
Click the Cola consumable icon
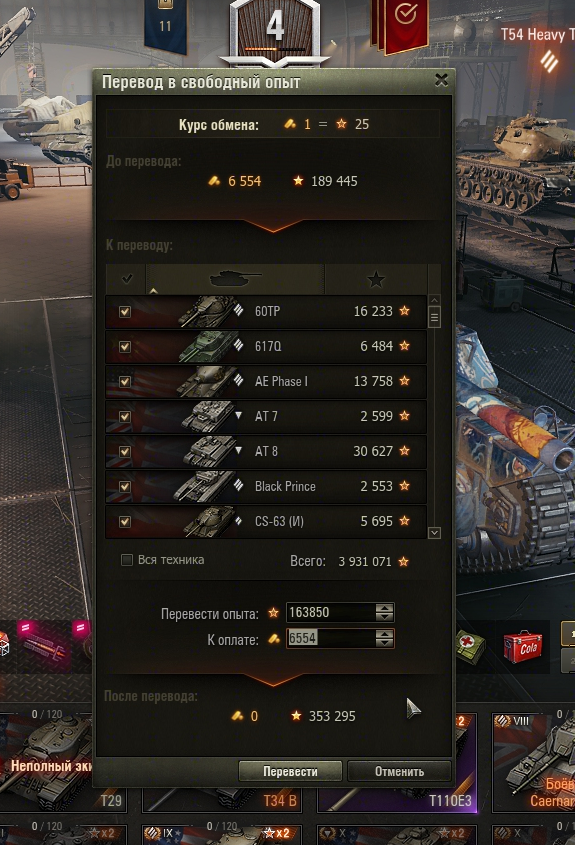[522, 646]
